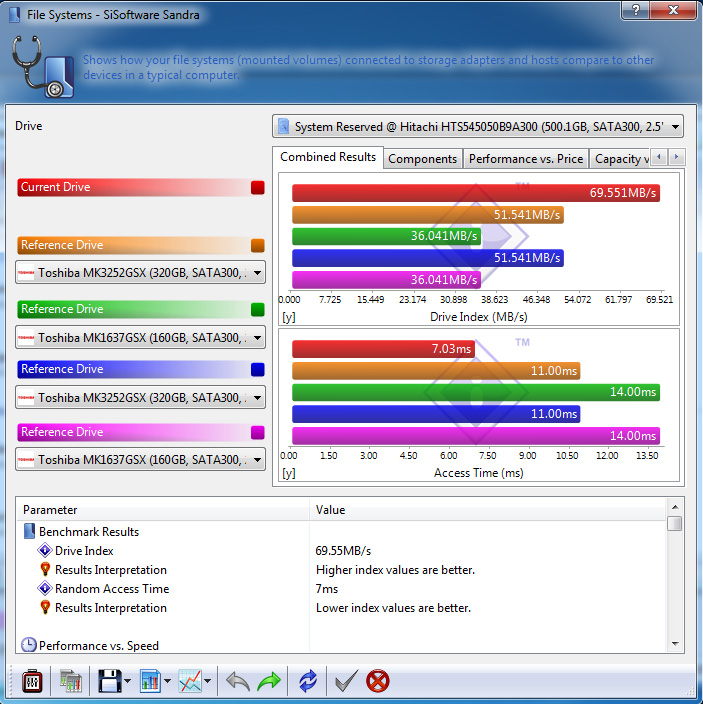Select the Drive Index row

coord(341,550)
